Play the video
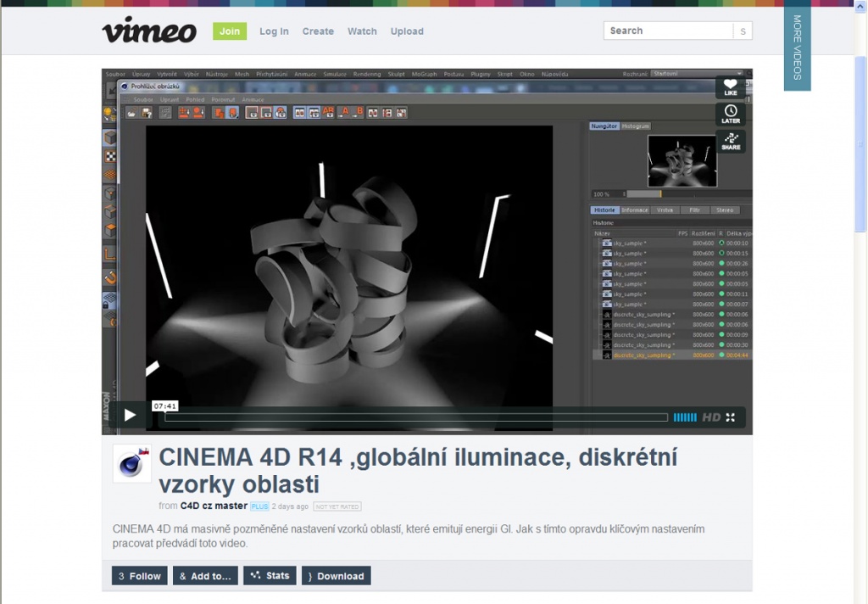868x604 pixels. tap(130, 415)
